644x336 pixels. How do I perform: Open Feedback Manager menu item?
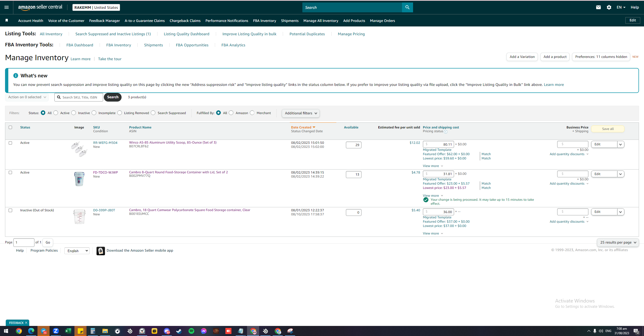coord(104,21)
